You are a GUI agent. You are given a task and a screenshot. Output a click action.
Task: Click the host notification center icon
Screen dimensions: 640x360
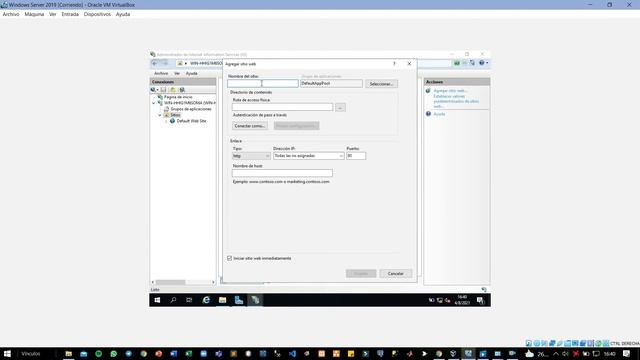click(627, 354)
